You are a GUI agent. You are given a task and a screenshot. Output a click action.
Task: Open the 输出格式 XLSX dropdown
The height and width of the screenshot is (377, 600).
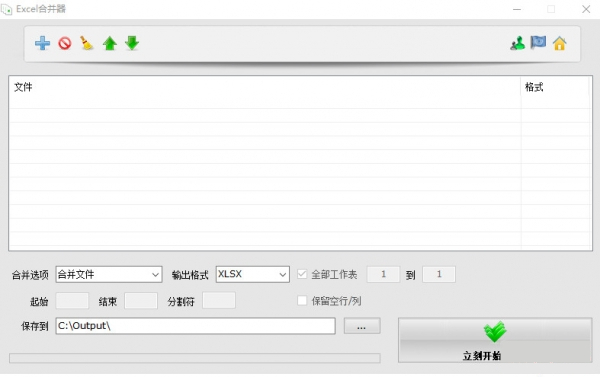[x=253, y=274]
